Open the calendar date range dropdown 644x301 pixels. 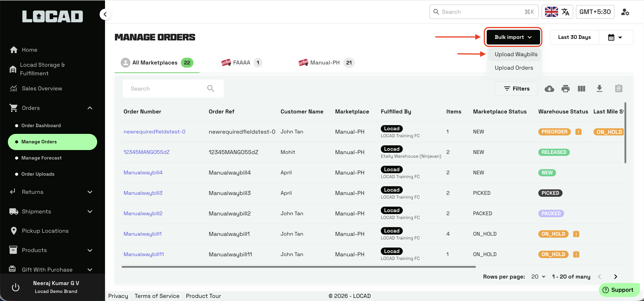click(615, 38)
